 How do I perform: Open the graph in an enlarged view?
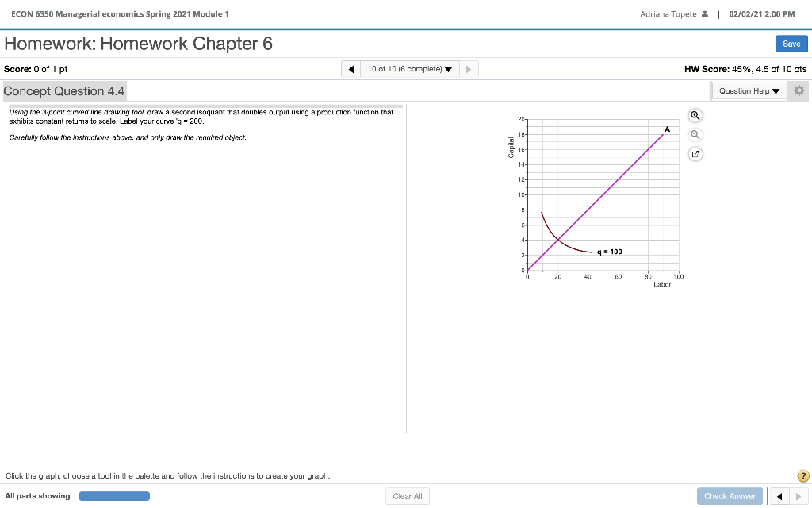click(x=695, y=153)
